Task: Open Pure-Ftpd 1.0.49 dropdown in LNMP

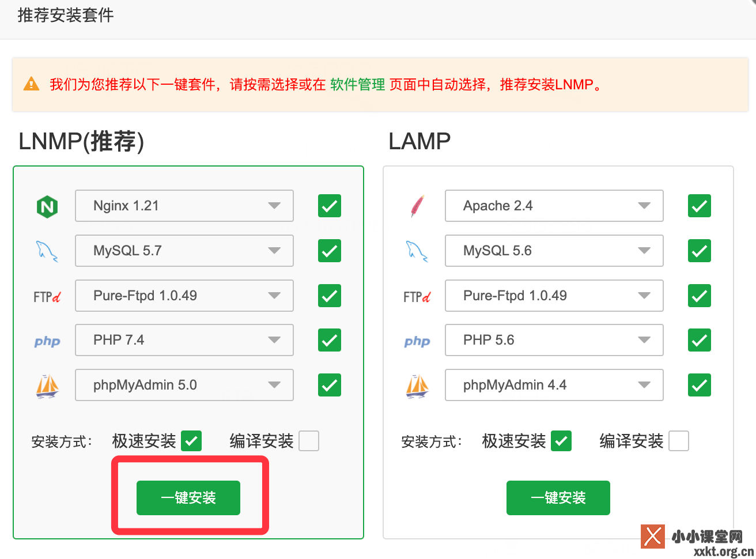Action: 184,296
